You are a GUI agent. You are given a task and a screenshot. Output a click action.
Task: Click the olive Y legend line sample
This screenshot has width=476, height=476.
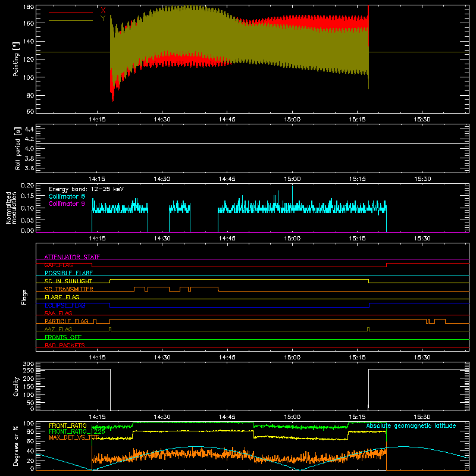[x=71, y=21]
